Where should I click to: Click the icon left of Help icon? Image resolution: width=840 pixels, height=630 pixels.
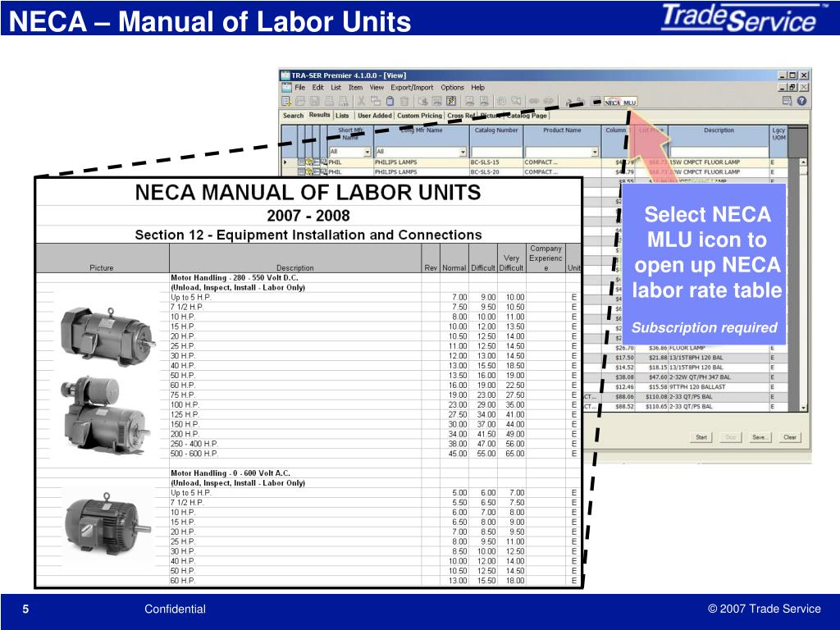pyautogui.click(x=787, y=101)
